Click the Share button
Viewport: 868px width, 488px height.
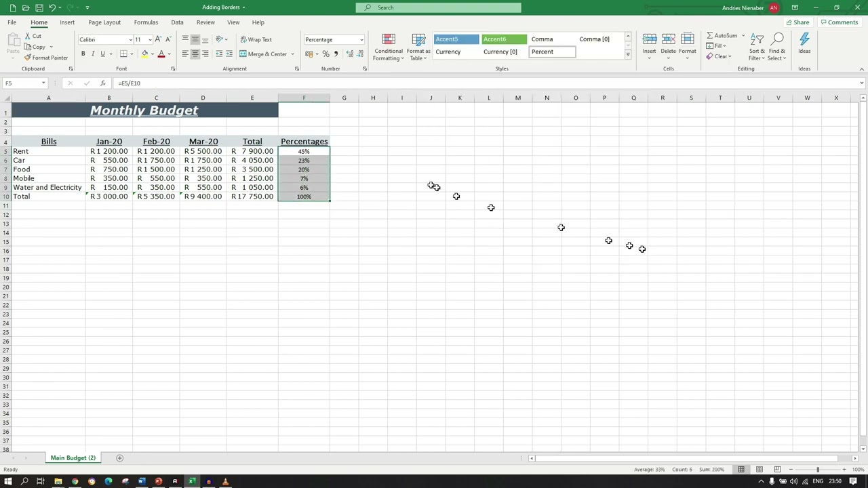pyautogui.click(x=797, y=22)
